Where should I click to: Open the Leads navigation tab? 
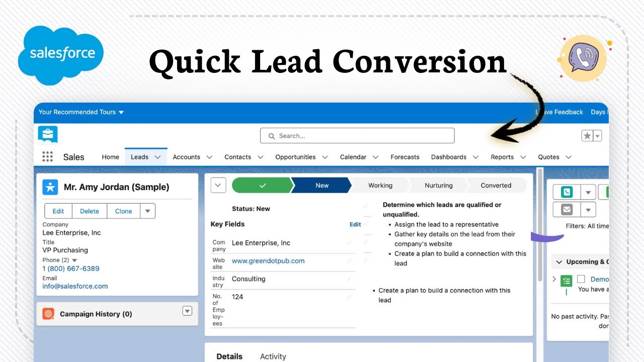click(x=139, y=157)
